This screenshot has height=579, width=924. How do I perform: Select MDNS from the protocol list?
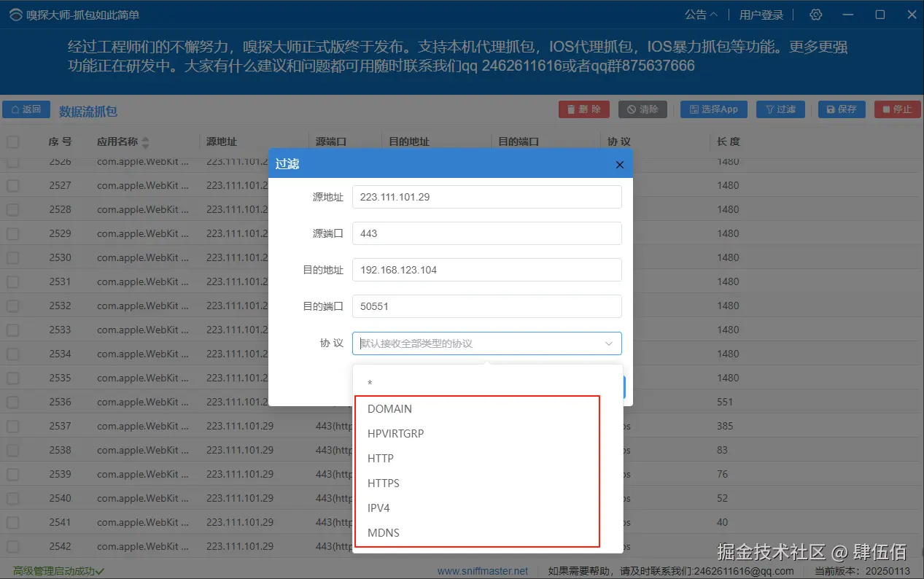(x=384, y=532)
